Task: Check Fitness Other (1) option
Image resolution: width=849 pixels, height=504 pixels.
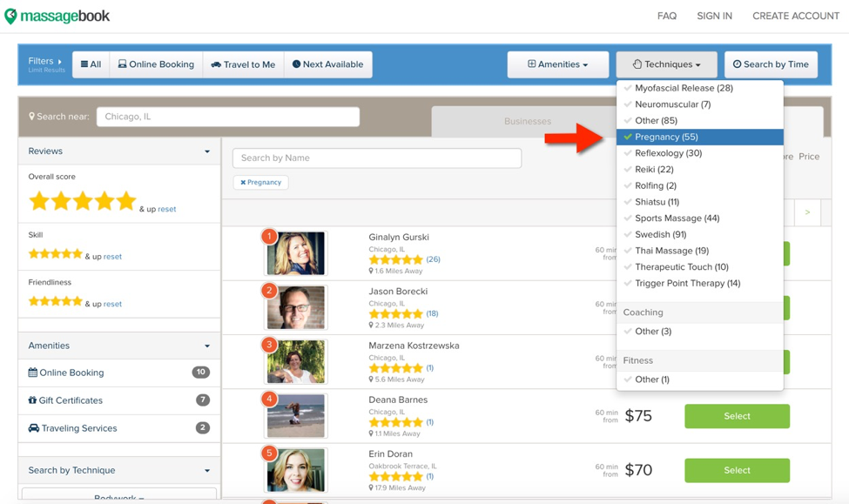Action: tap(699, 380)
